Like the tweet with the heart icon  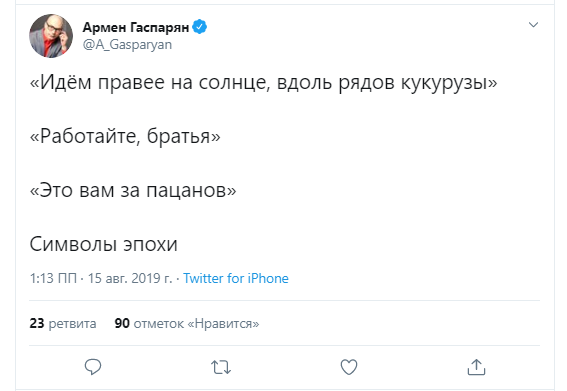click(x=349, y=367)
